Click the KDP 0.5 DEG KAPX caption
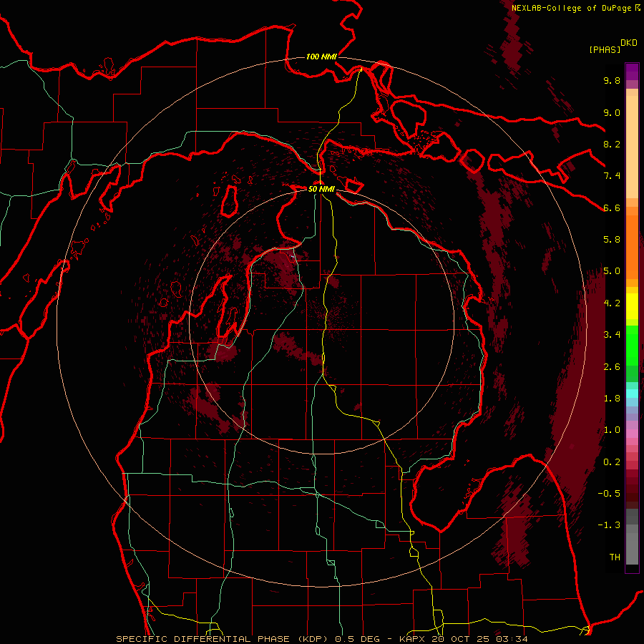Screen dimensions: 644x644 (x=321, y=639)
